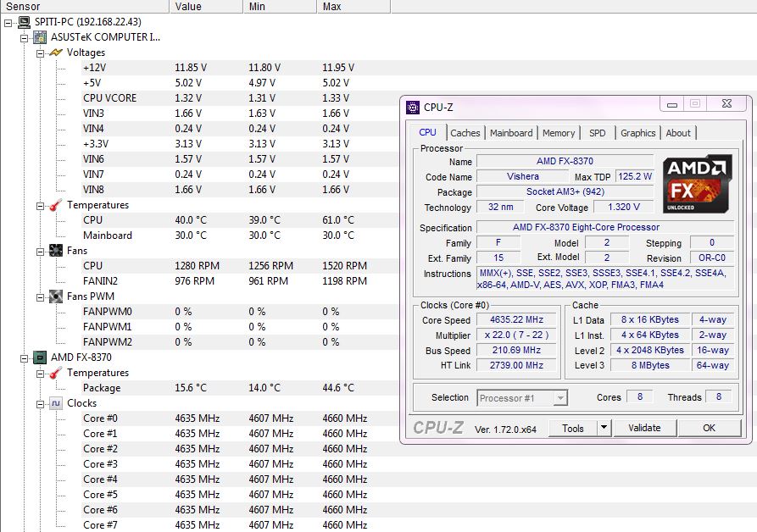757x532 pixels.
Task: Select the FANPWM0 row
Action: click(240, 312)
